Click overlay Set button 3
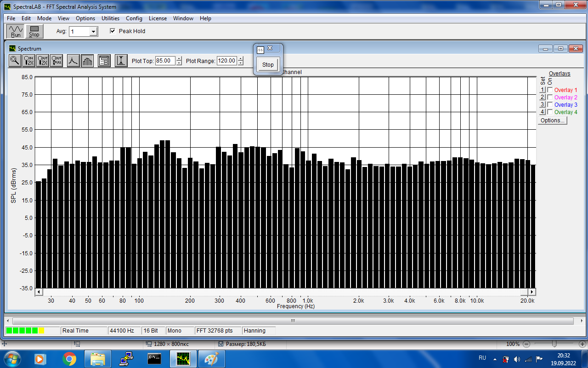 (542, 105)
